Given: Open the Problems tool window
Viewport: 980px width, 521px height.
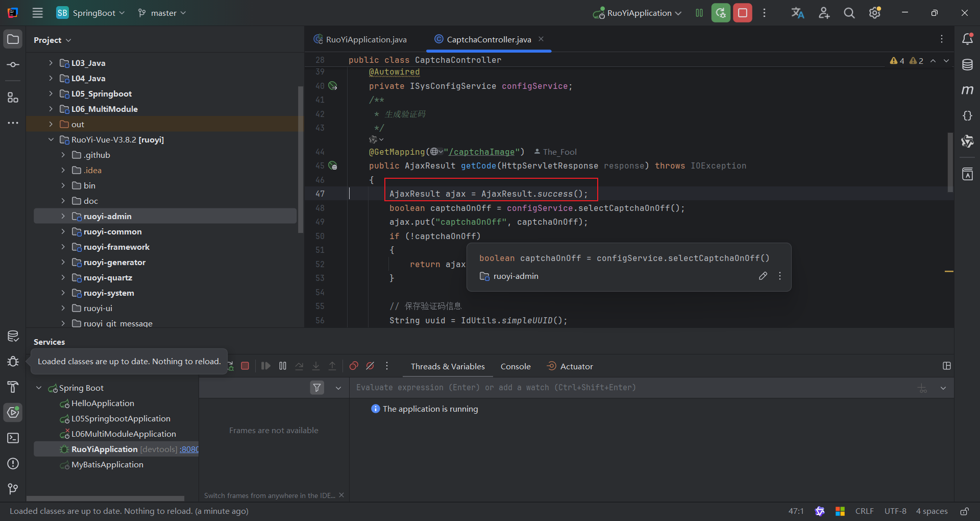Looking at the screenshot, I should click(13, 464).
